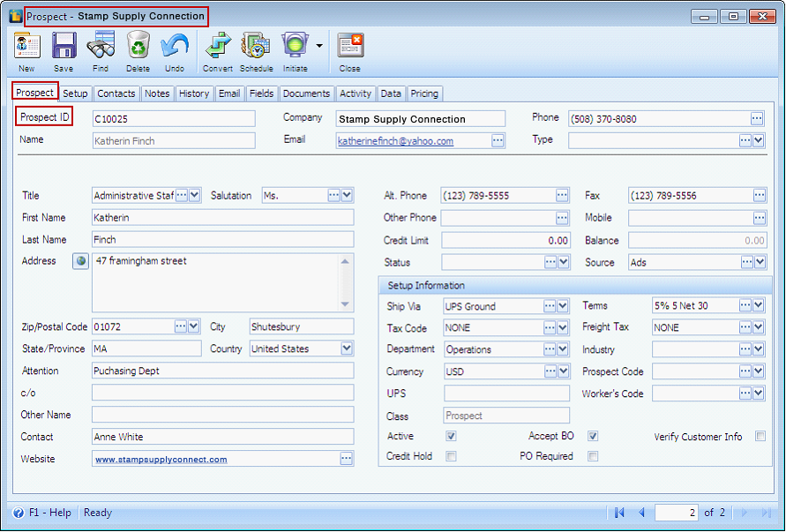
Task: Click the Credit Limit field
Action: [505, 240]
